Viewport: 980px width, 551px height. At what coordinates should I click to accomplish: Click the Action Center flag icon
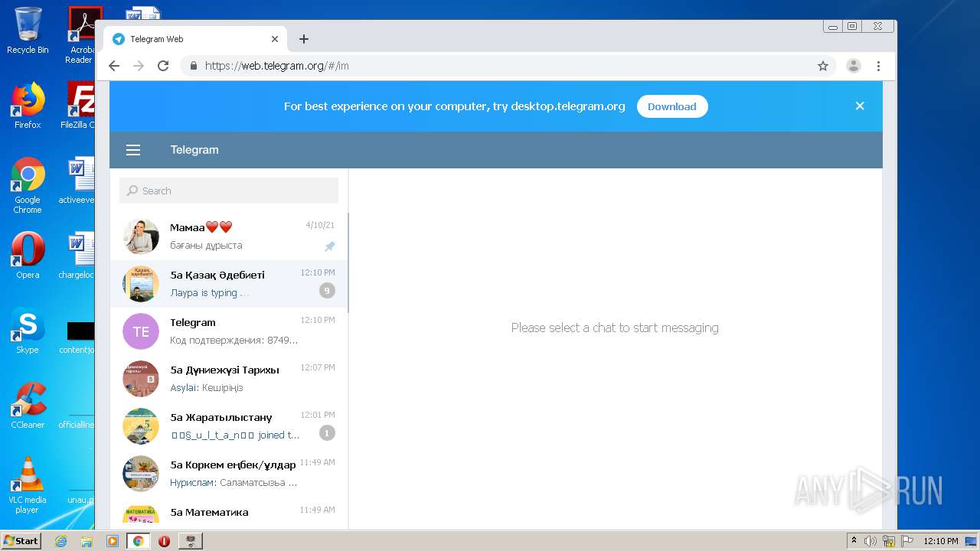(907, 541)
